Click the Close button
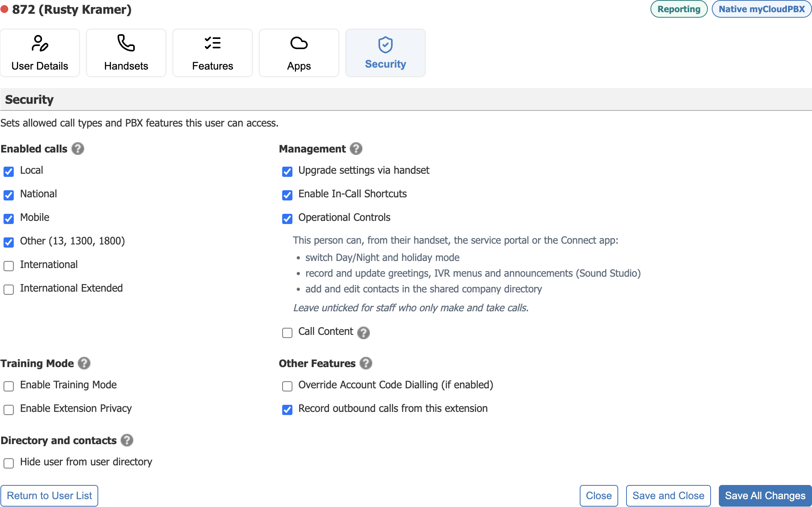This screenshot has height=507, width=812. [599, 496]
